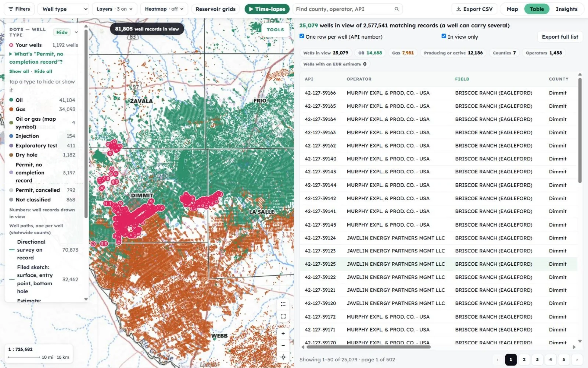Open Heatmap off dropdown
Screen dimensions: 588x368
click(164, 9)
